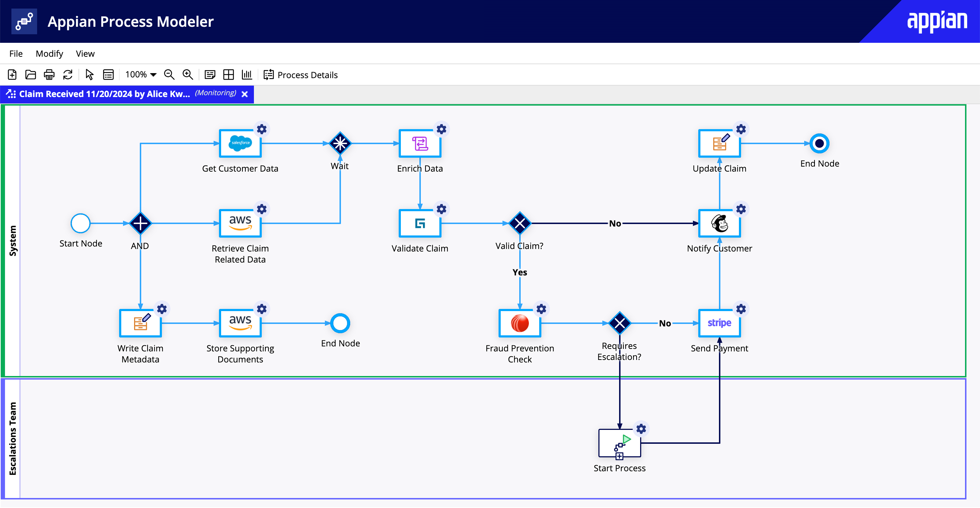Screen dimensions: 980x508
Task: Click the properties list icon in toolbar
Action: pos(108,75)
